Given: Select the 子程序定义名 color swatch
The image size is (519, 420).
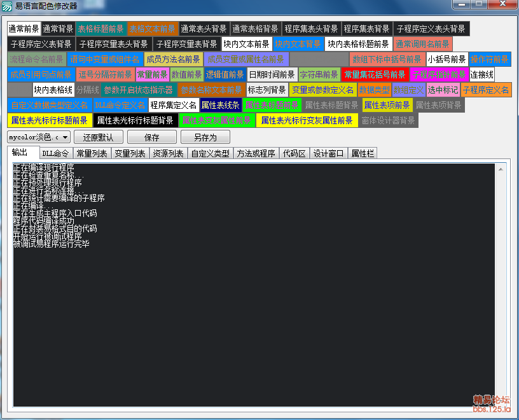Looking at the screenshot, I should click(x=486, y=90).
